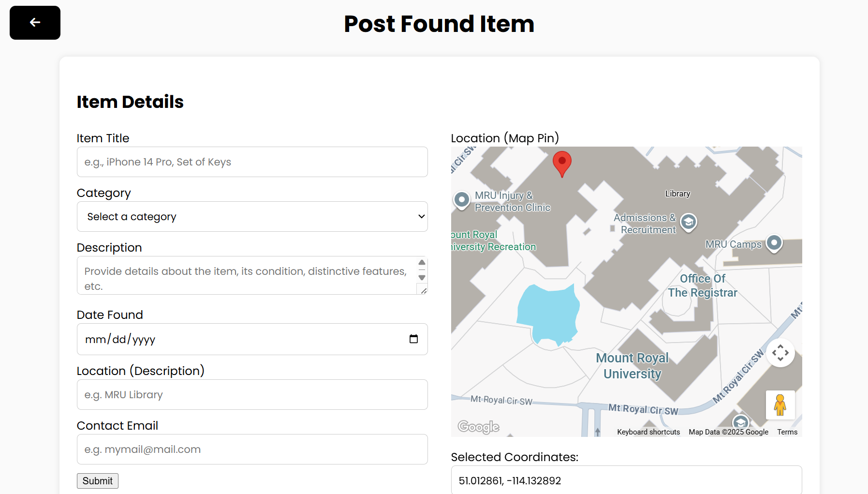Click the red map pin marker

pyautogui.click(x=562, y=163)
